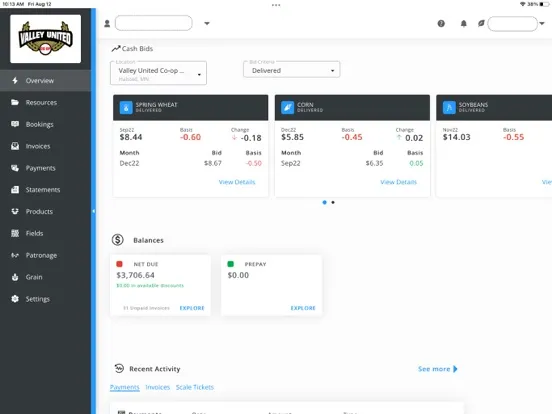
Task: Switch to the Scale Tickets tab
Action: coord(195,387)
